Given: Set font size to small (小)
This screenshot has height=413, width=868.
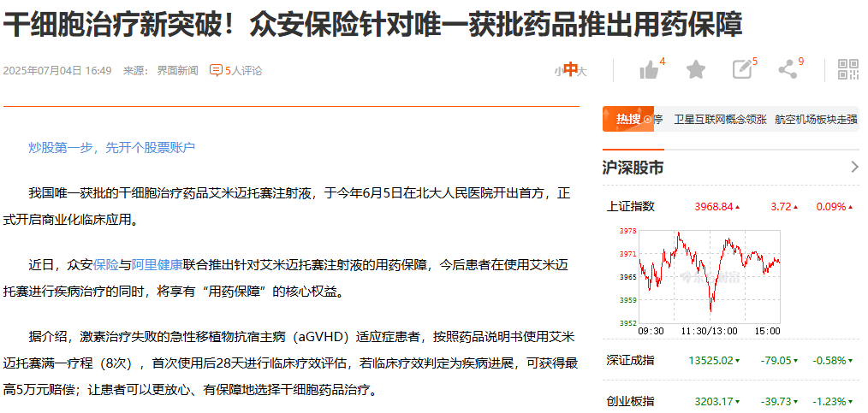Looking at the screenshot, I should click(x=556, y=71).
